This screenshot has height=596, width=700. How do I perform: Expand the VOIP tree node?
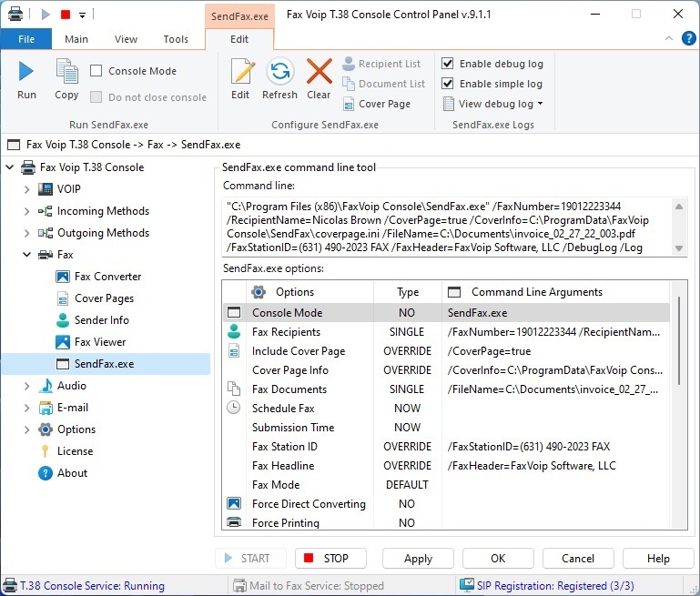[x=26, y=189]
